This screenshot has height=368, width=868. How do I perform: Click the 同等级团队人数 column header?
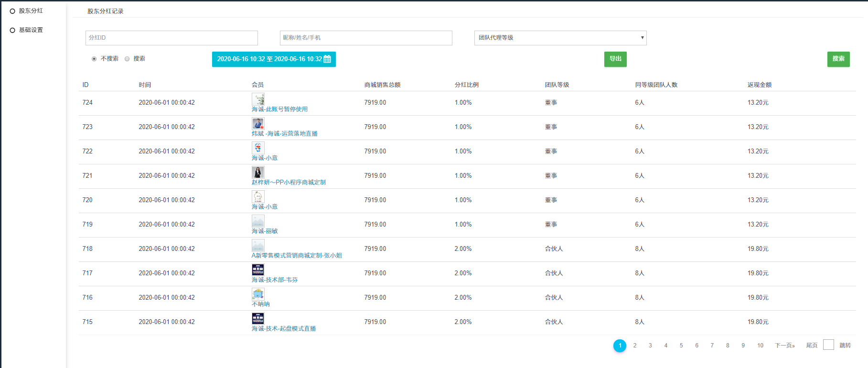point(656,85)
